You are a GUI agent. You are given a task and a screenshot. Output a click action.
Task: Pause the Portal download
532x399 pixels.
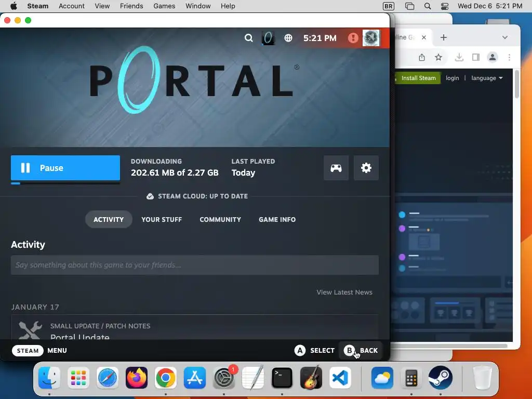coord(65,168)
